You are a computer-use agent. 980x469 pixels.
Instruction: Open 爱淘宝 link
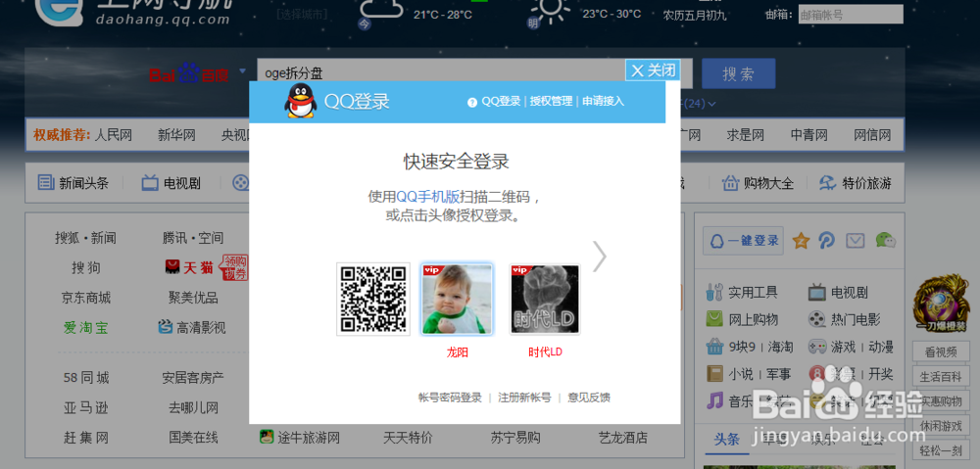tap(85, 328)
